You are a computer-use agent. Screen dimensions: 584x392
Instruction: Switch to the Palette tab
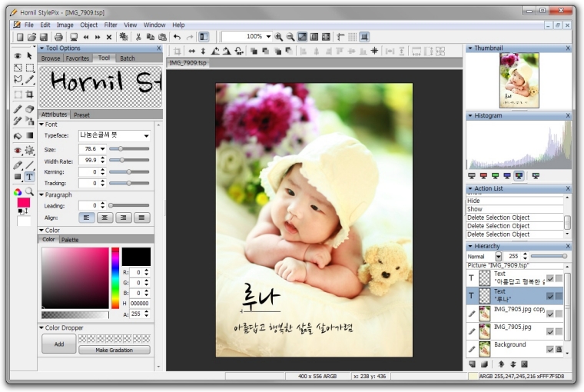pyautogui.click(x=70, y=240)
